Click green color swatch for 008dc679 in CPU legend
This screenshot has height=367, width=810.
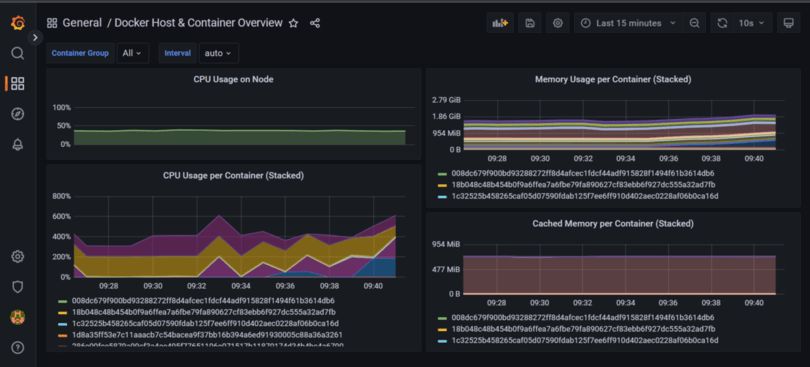point(63,301)
